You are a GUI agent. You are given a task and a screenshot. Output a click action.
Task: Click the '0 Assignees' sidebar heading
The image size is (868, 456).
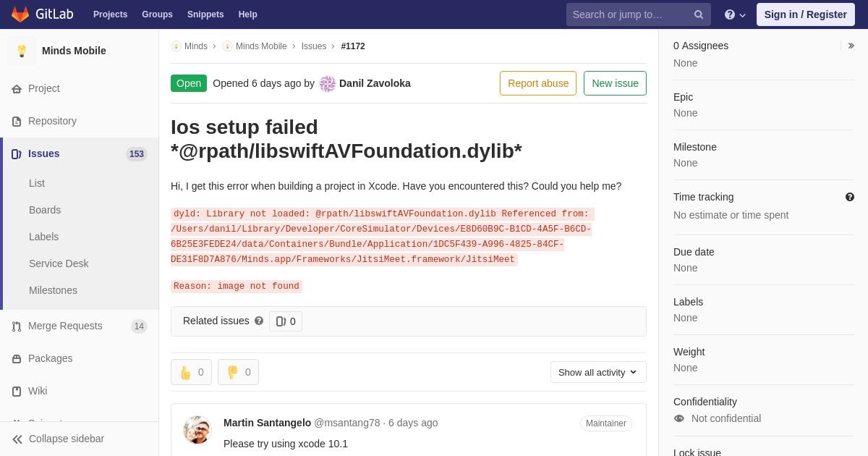701,46
